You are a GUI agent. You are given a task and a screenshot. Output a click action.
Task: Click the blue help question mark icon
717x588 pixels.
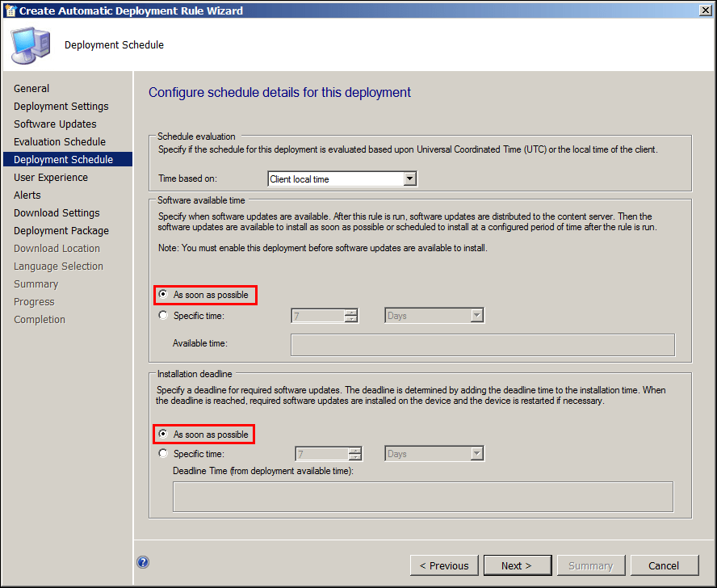[x=143, y=563]
